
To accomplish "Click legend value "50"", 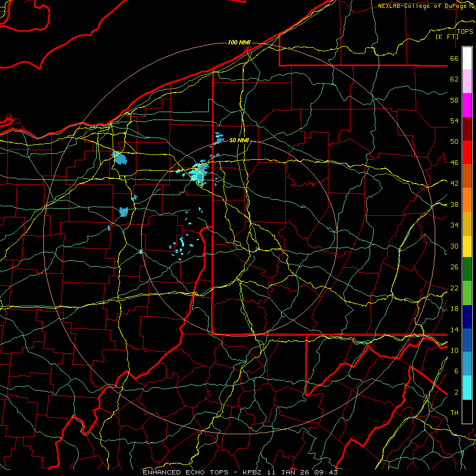I will [454, 141].
